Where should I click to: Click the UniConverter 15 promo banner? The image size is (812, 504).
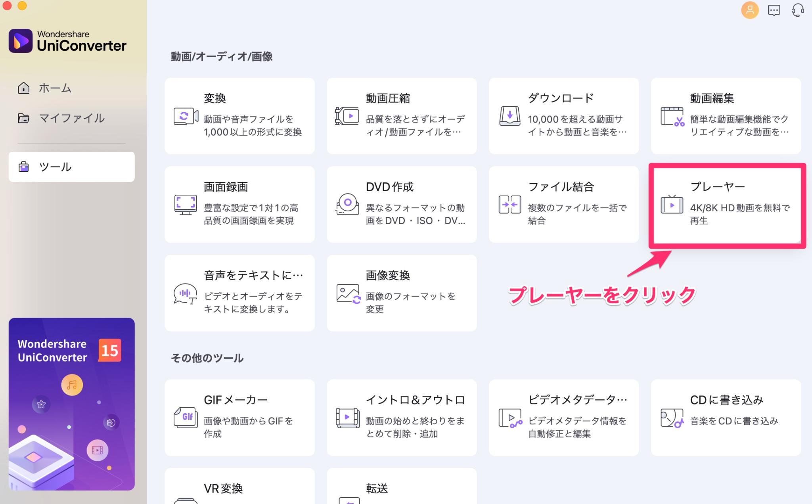tap(71, 404)
